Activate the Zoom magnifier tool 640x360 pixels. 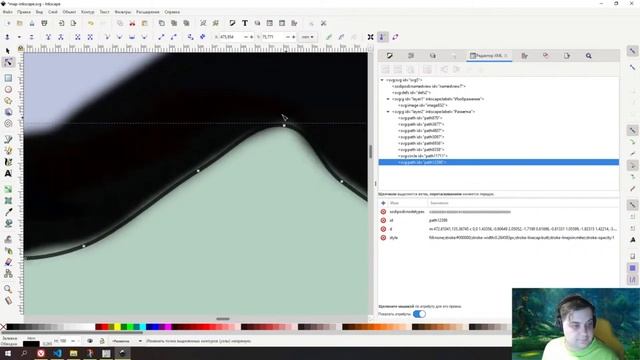[8, 289]
